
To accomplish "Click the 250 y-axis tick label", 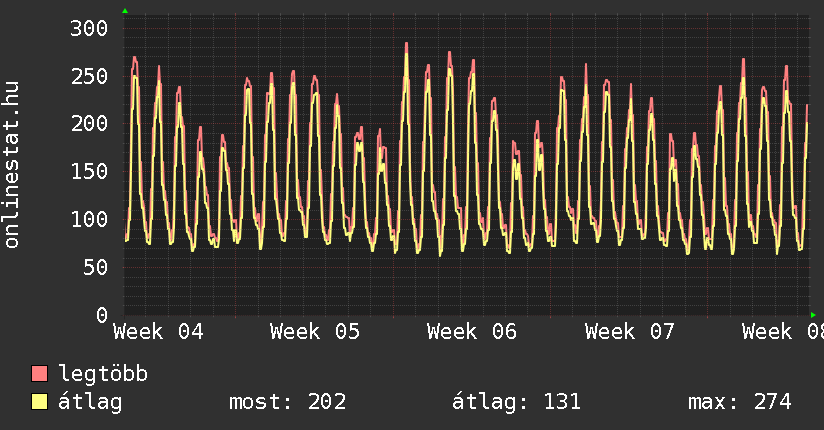I will (89, 76).
